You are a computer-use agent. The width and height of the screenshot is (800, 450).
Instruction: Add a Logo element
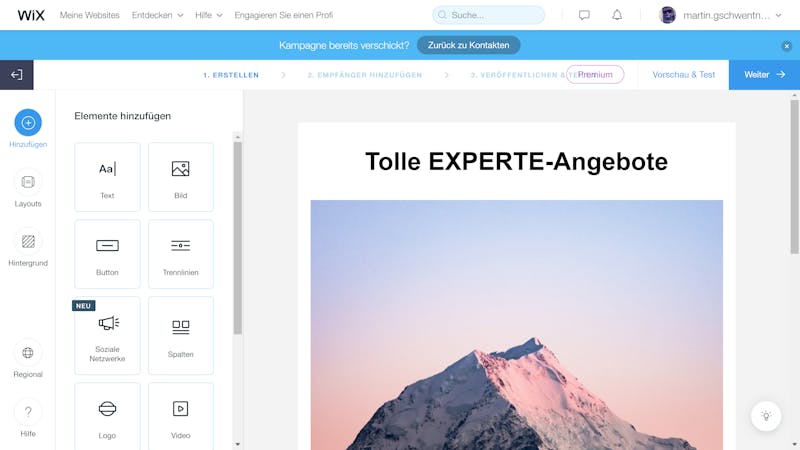107,416
